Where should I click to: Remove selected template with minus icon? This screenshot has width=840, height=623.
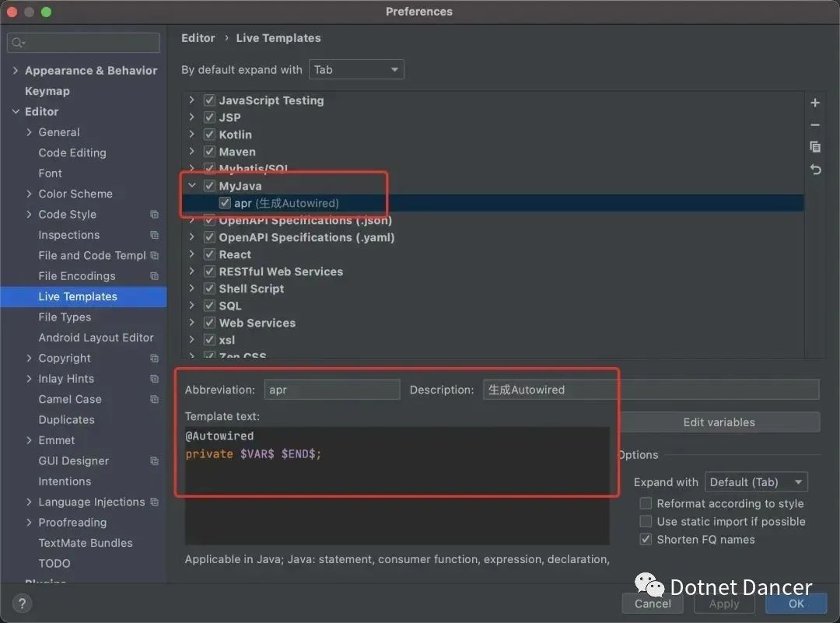pos(815,124)
